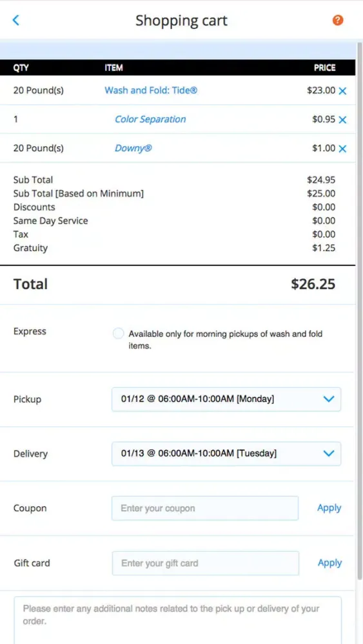Viewport: 363px width, 644px height.
Task: Go back using the blue arrow
Action: (16, 20)
